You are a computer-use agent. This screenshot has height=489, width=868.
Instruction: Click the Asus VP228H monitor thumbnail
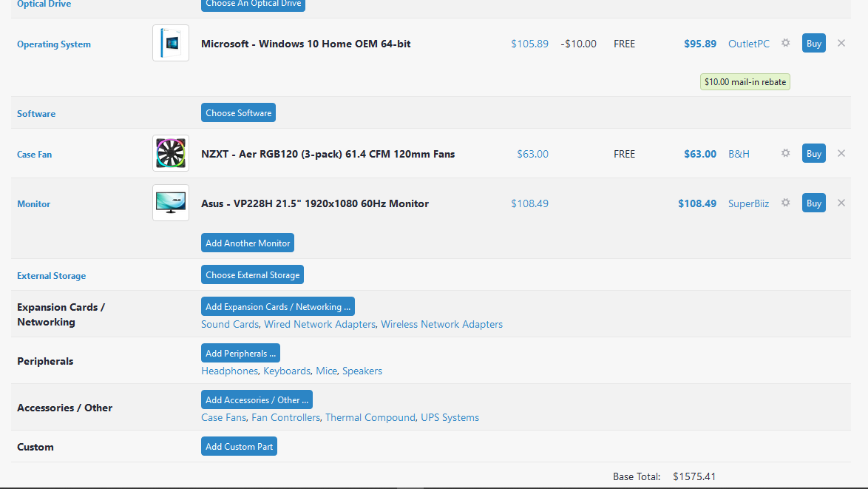pyautogui.click(x=171, y=203)
